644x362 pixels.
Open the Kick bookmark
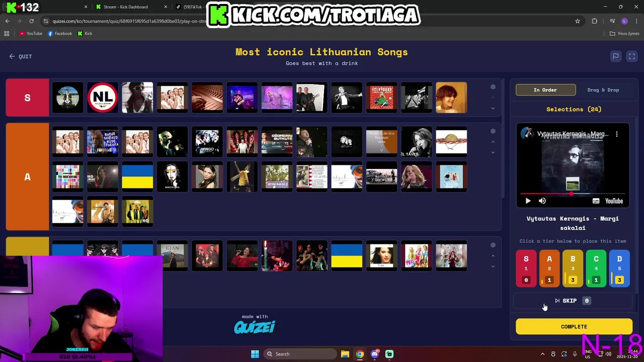point(85,34)
